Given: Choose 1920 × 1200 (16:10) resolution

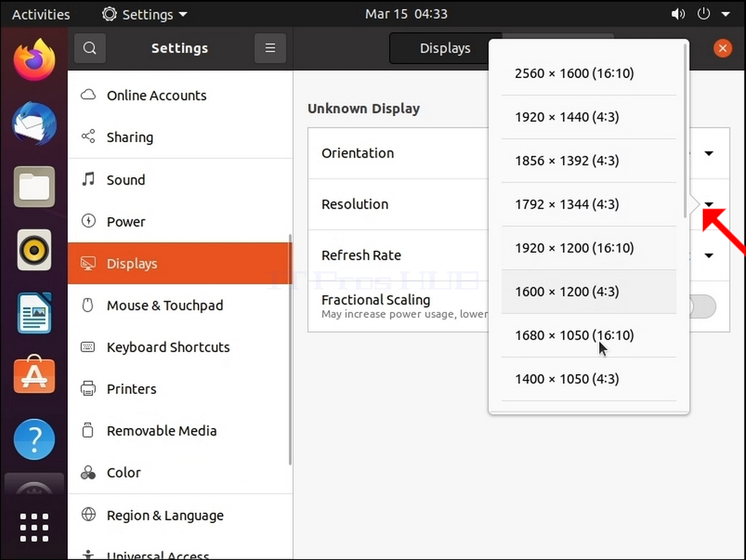Looking at the screenshot, I should [589, 248].
